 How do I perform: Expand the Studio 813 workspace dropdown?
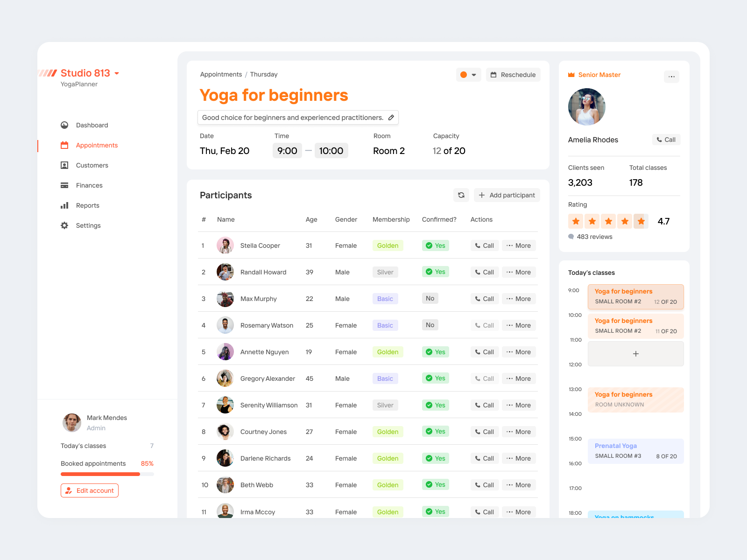tap(116, 73)
